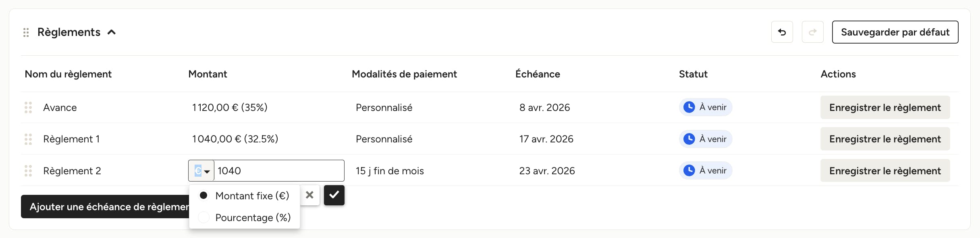
Task: Click Enregistrer le règlement for Avance
Action: (885, 107)
